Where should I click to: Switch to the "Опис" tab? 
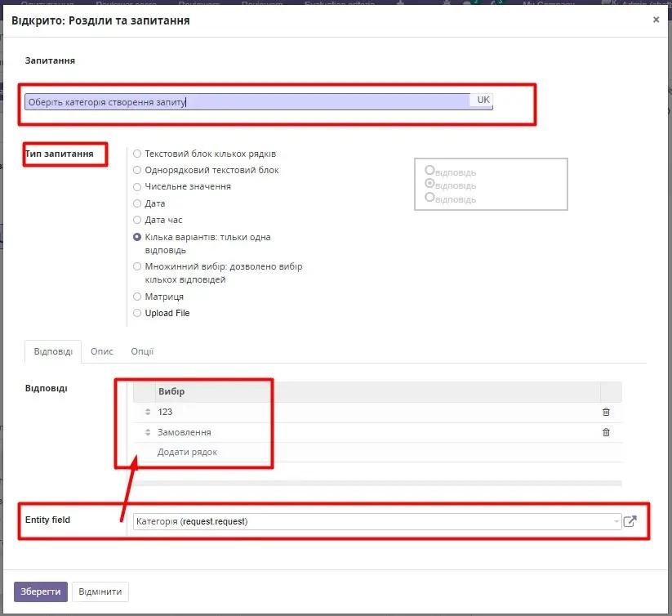tap(101, 351)
